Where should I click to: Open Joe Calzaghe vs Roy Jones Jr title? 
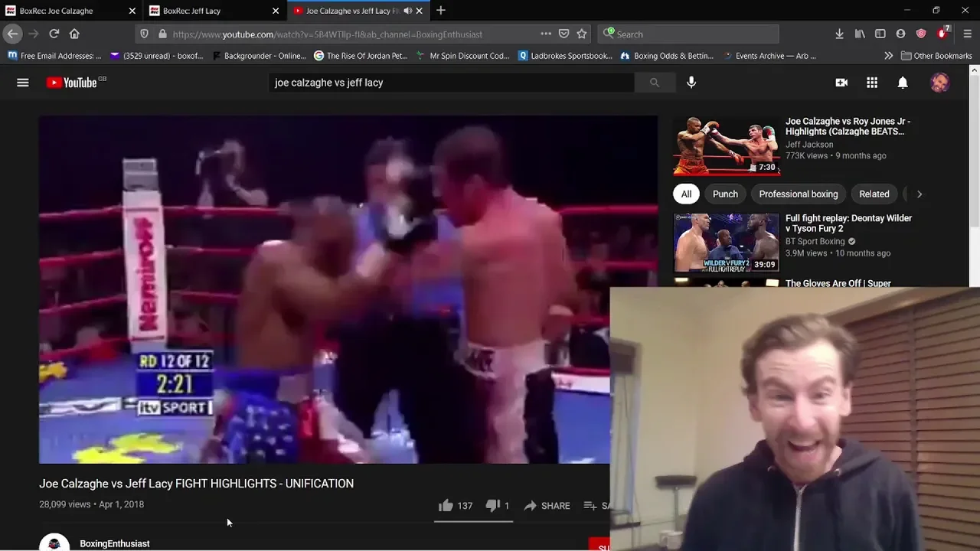[x=848, y=126]
